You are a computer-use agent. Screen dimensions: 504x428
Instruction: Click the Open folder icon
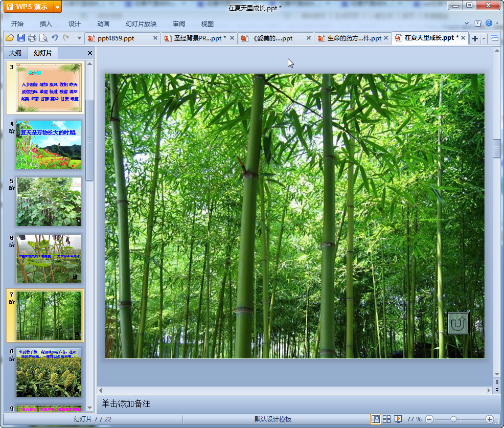tap(9, 38)
